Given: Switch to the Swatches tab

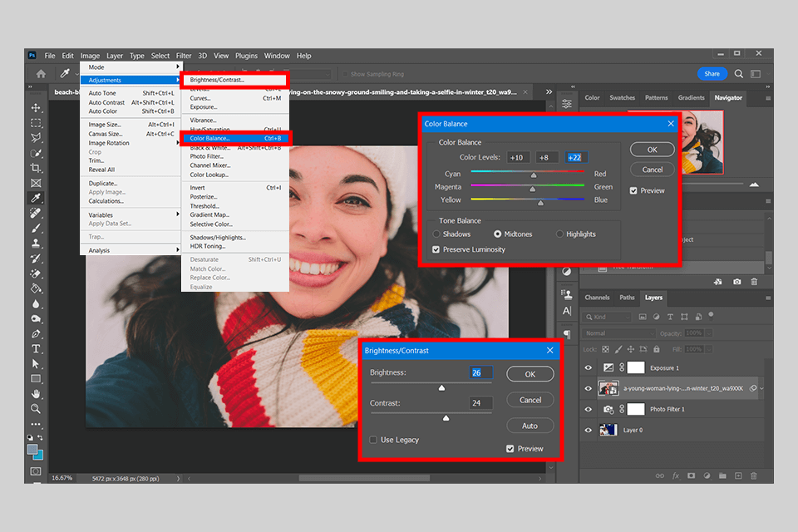Looking at the screenshot, I should point(622,98).
